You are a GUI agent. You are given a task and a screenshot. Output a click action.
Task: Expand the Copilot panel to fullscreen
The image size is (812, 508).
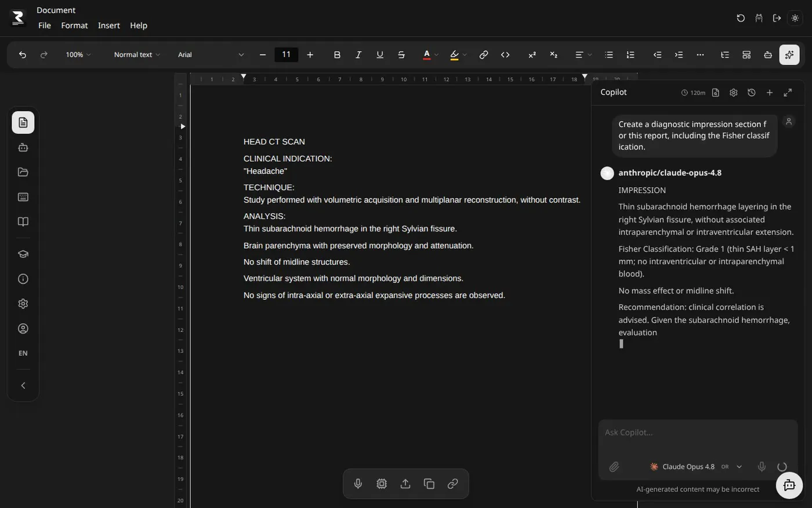788,93
